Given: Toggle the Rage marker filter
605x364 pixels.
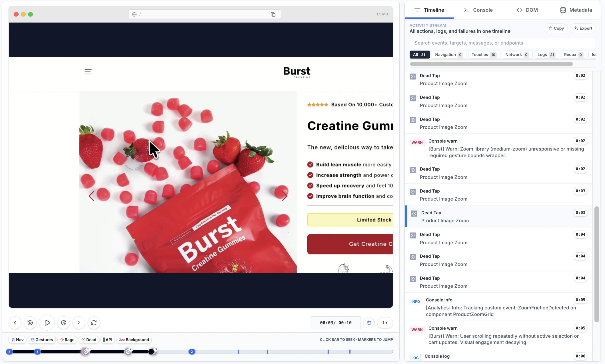Looking at the screenshot, I should coord(67,340).
